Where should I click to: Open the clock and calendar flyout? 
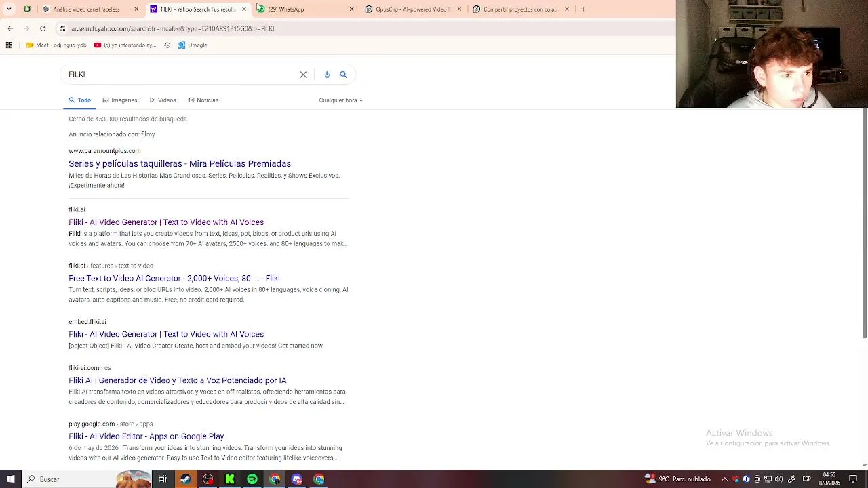tap(829, 479)
